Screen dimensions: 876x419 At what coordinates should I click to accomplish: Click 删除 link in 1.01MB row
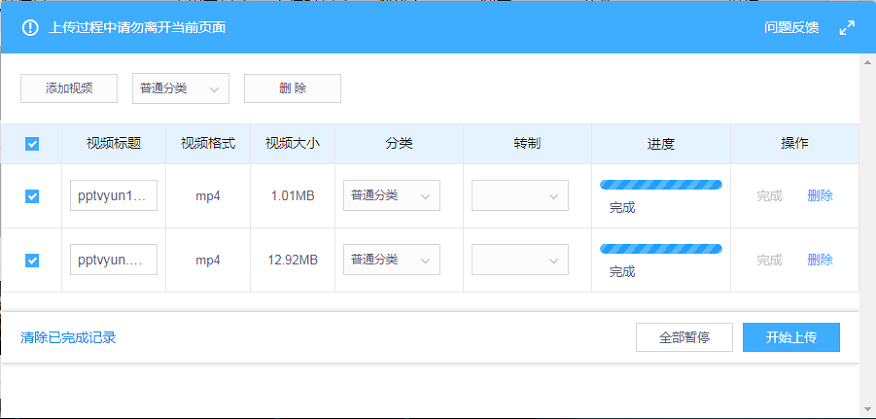click(820, 196)
